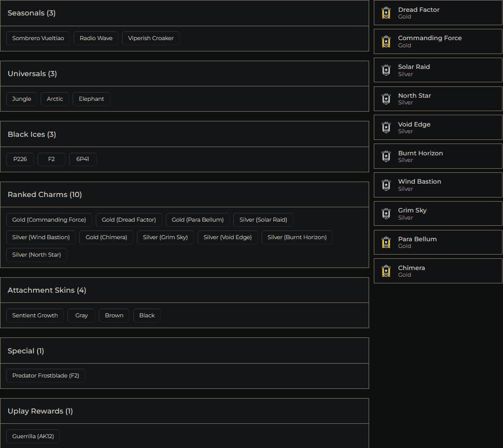Click the Predator Frostblade (F2) special skin

point(45,375)
